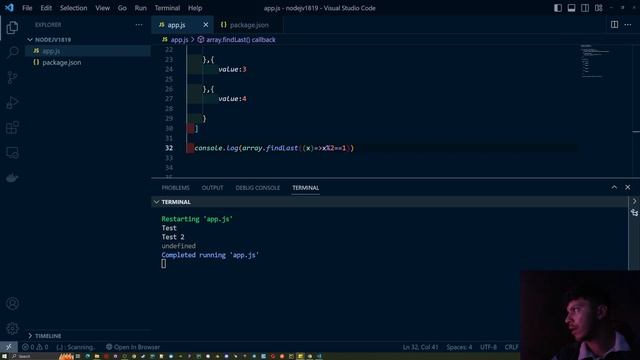Open the Search view in activity bar

tap(12, 52)
